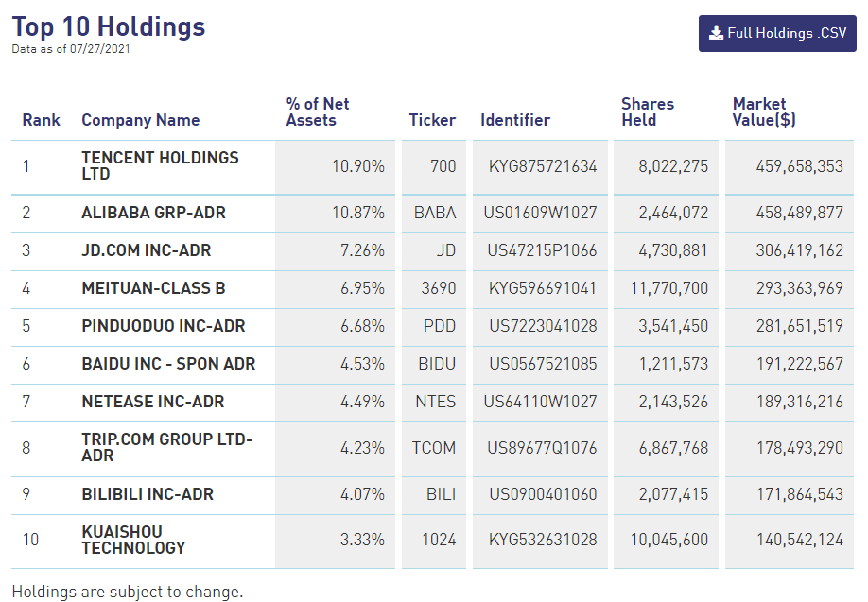
Task: Select KUAISHOU TECHNOLOGY company name
Action: tap(133, 540)
